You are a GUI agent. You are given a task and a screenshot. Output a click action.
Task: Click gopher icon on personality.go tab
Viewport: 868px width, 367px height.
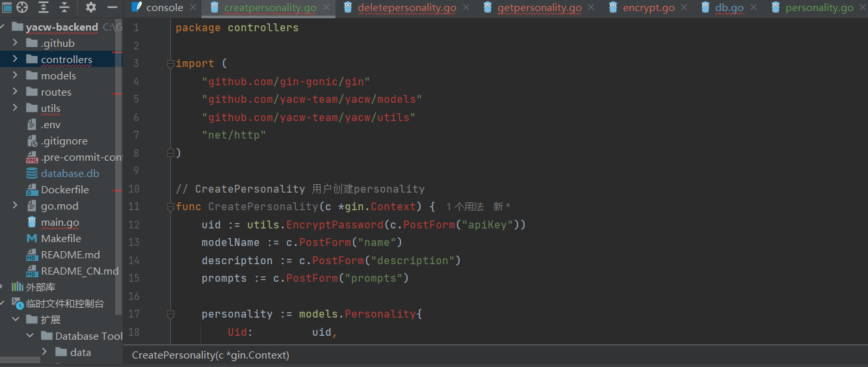[x=776, y=8]
